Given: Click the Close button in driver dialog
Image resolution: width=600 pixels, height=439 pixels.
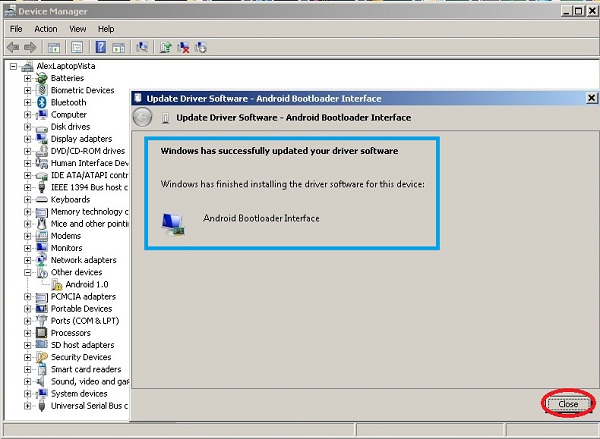Looking at the screenshot, I should click(568, 404).
